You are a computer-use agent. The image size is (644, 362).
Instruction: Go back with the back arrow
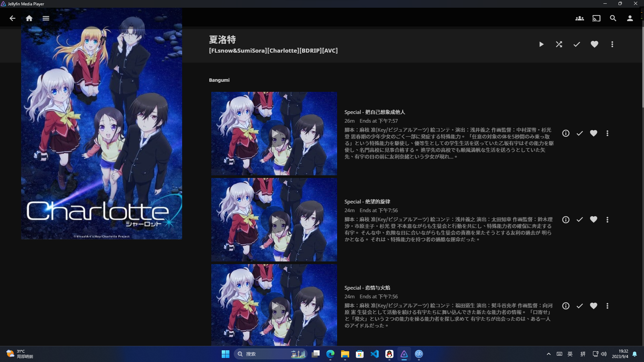12,18
